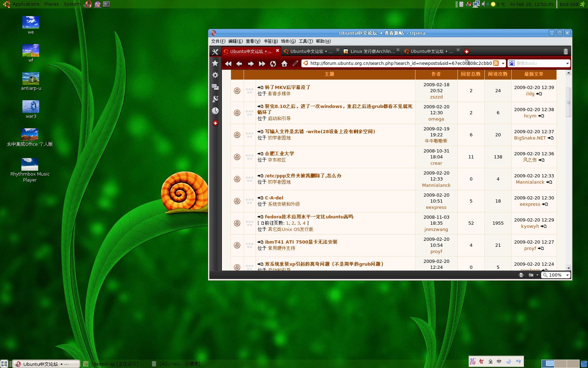
Task: Launch Opera from the top panel
Action: point(88,4)
